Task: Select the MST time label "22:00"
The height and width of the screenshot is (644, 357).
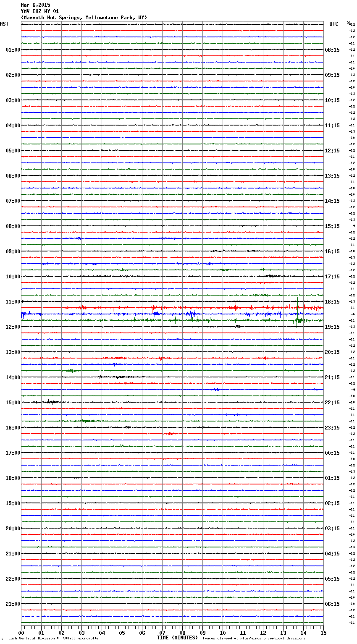Action: pyautogui.click(x=13, y=579)
